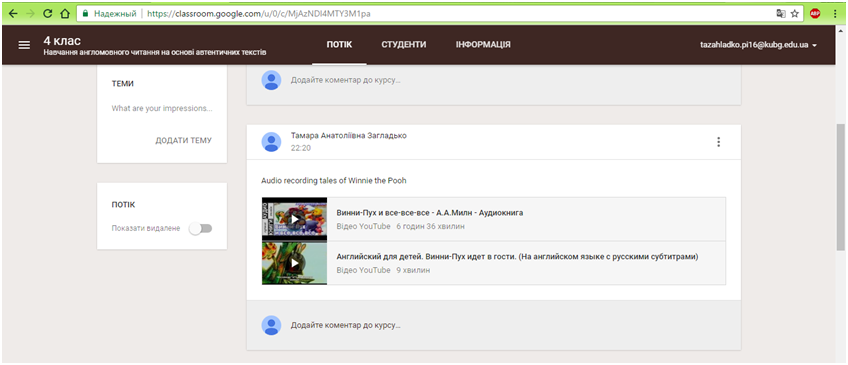Click author name Тамара Анатоліївна Загладько
Image resolution: width=848 pixels, height=365 pixels.
(349, 136)
